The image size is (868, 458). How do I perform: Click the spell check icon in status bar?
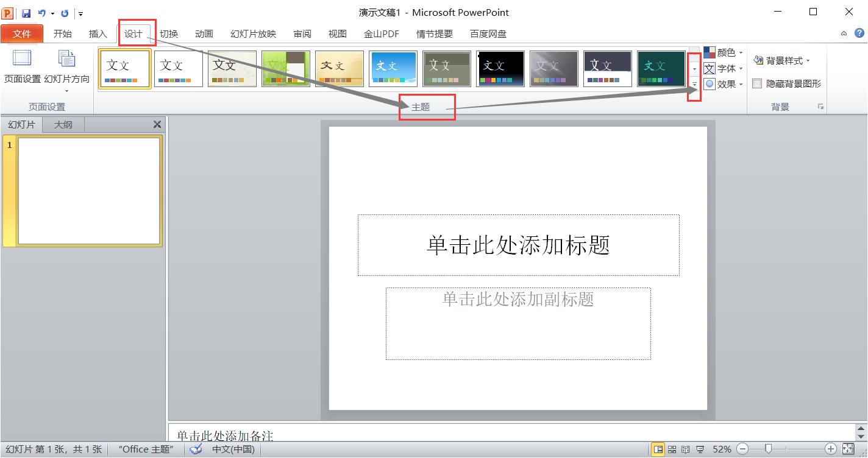[196, 449]
